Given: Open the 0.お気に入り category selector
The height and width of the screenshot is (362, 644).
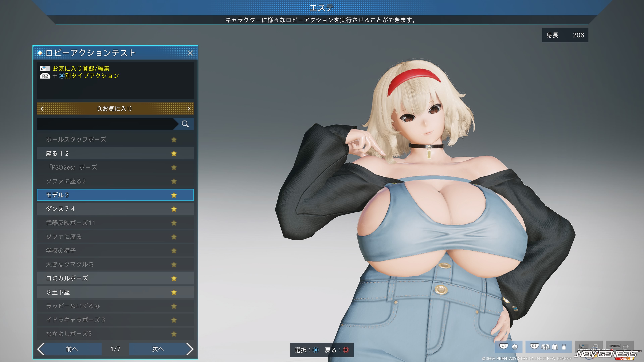Looking at the screenshot, I should (115, 109).
